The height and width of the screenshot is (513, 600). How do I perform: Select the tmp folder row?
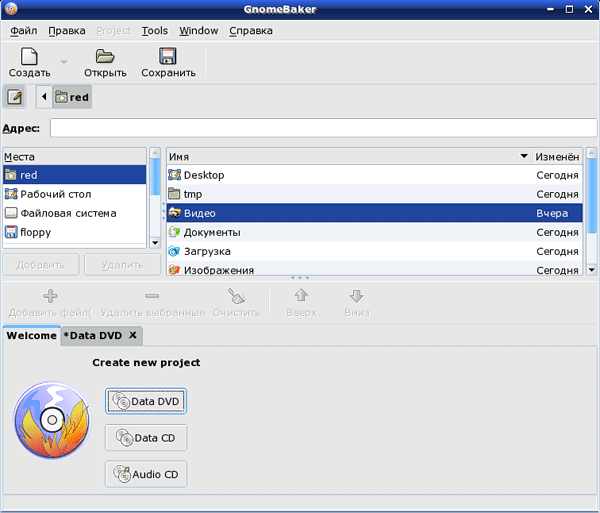point(375,194)
